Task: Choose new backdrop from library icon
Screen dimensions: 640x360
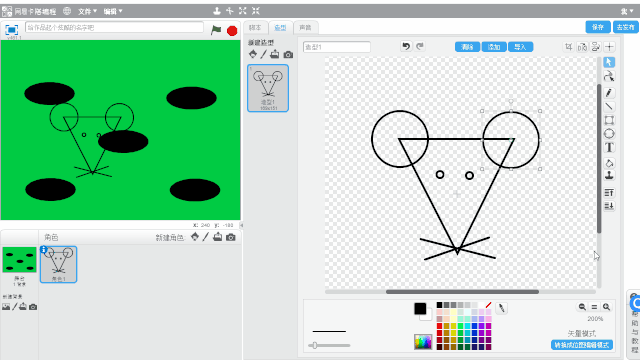Action: pyautogui.click(x=6, y=307)
